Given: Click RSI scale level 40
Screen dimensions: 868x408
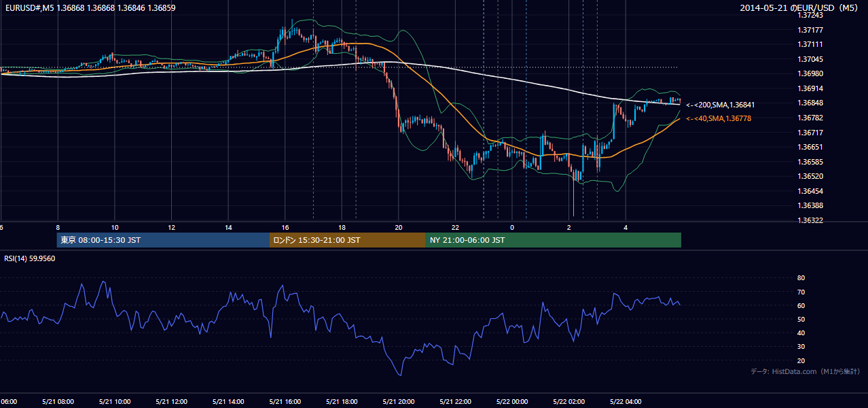Looking at the screenshot, I should coord(801,333).
